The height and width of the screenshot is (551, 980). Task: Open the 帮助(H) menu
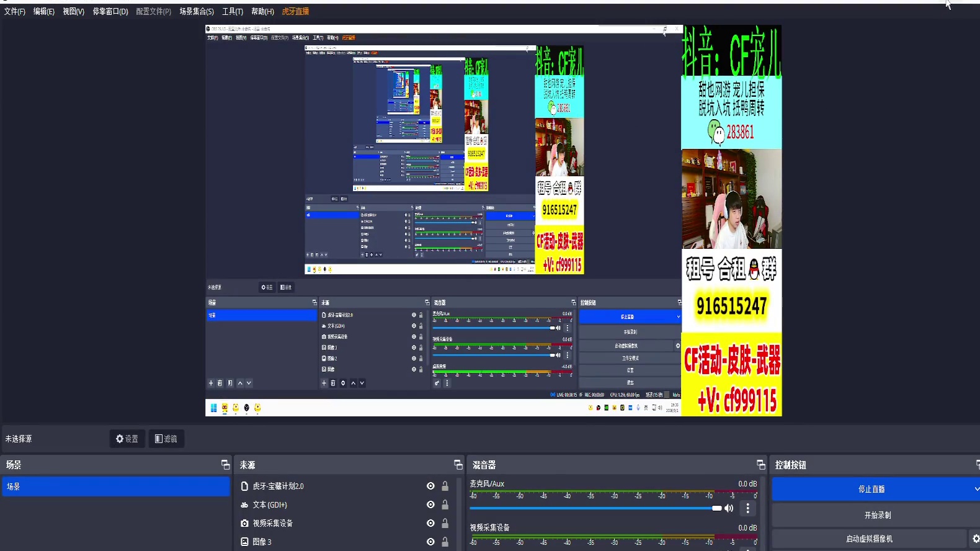pos(263,12)
